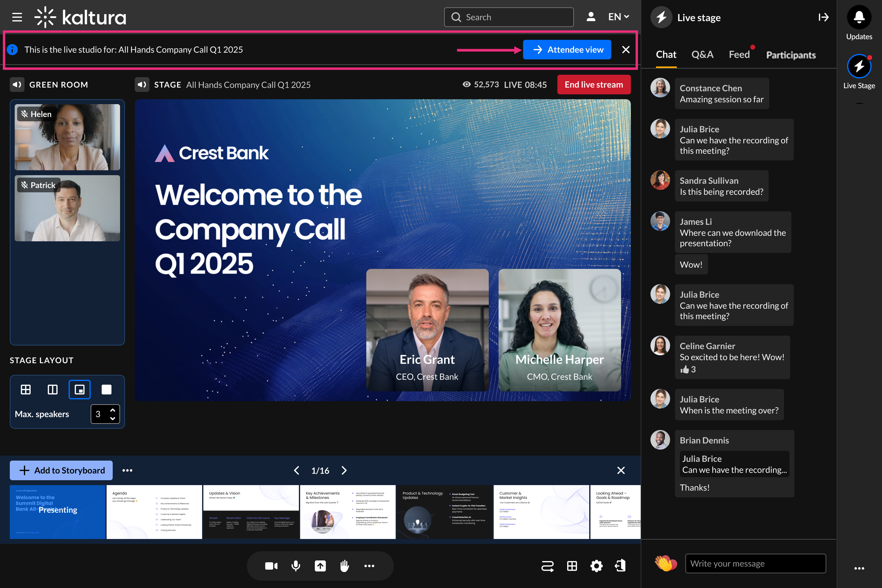882x588 pixels.
Task: Open settings gear in bottom bar
Action: click(596, 566)
